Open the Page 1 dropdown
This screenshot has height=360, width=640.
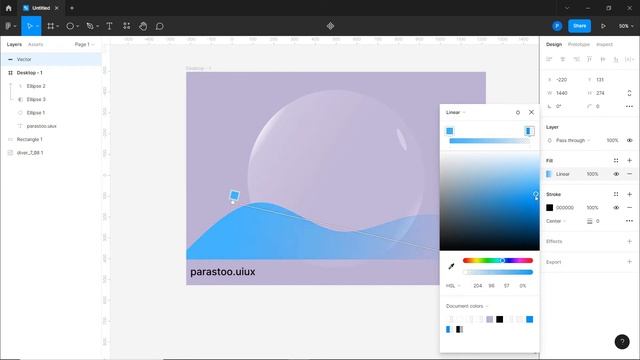coord(84,44)
